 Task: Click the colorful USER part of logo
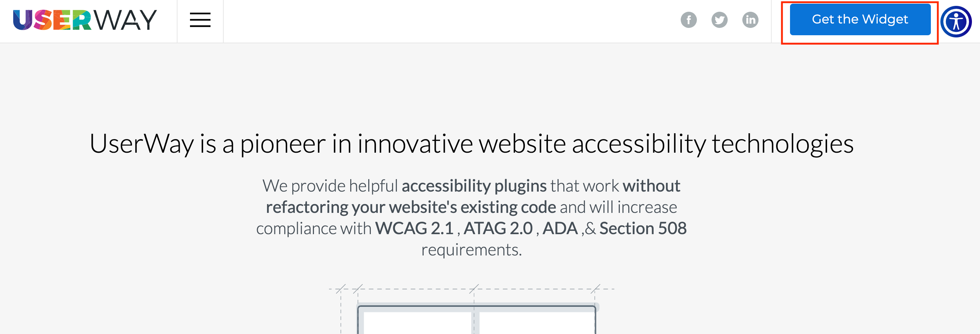(x=52, y=20)
